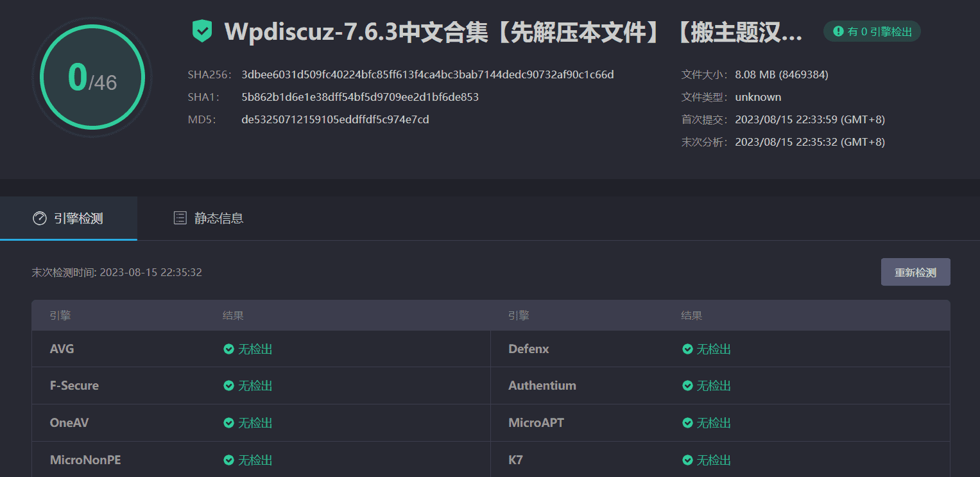
Task: Click the check icon in K7 row
Action: [687, 460]
